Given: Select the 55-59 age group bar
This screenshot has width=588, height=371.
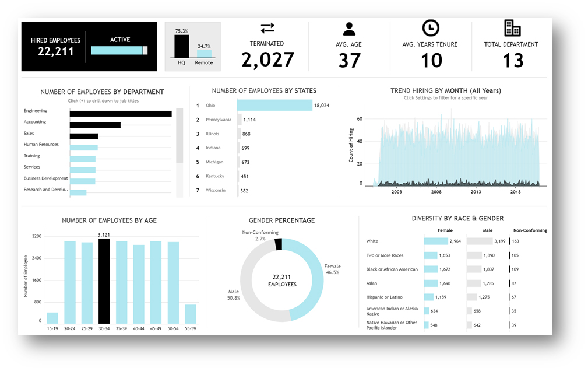Looking at the screenshot, I should pos(191,314).
